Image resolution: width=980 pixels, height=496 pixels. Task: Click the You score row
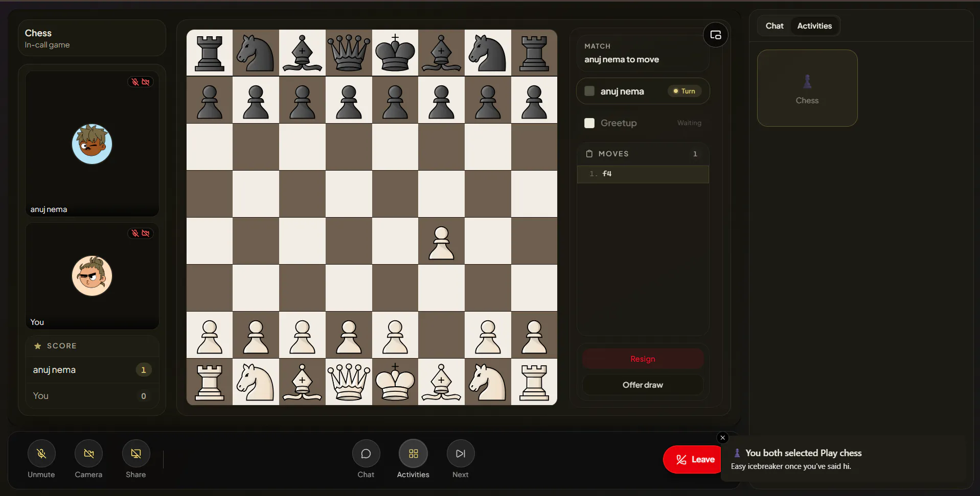[92, 396]
